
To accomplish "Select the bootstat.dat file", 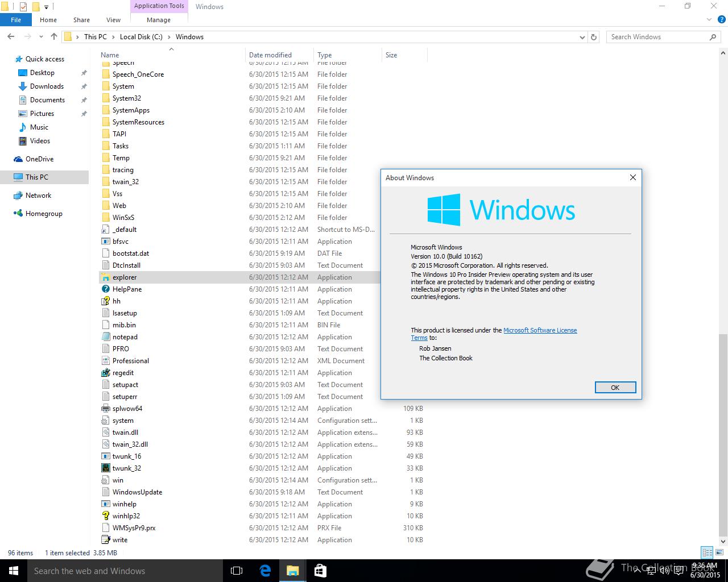I will pyautogui.click(x=131, y=253).
